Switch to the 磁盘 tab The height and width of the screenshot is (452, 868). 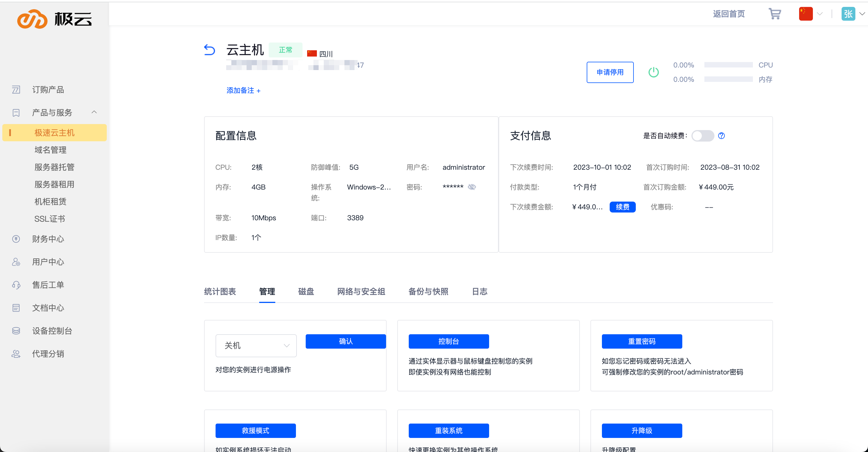(306, 291)
